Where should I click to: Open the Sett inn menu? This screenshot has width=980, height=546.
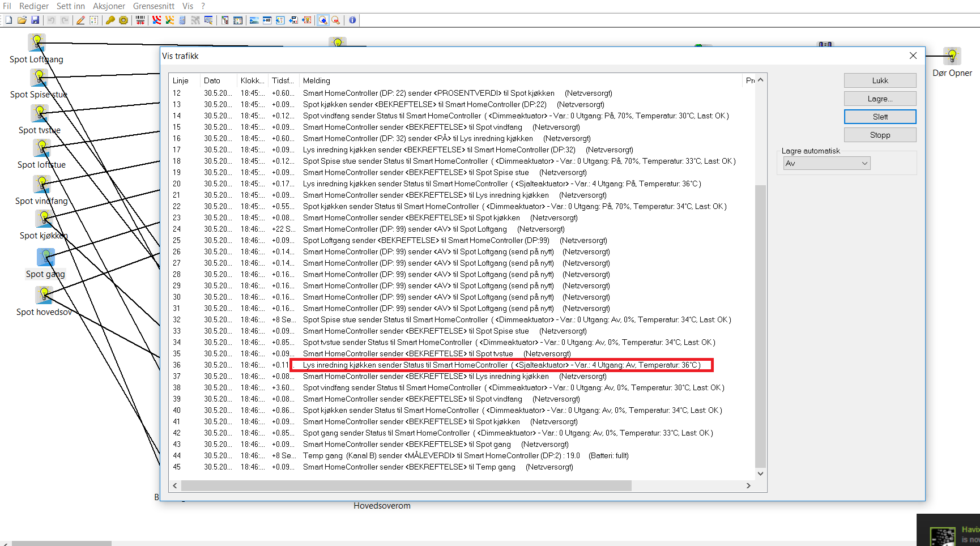click(x=71, y=6)
